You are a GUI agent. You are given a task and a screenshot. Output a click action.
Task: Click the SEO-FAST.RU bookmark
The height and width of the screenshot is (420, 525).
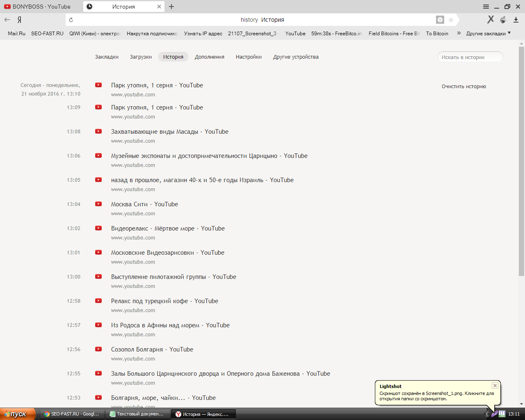pos(47,34)
